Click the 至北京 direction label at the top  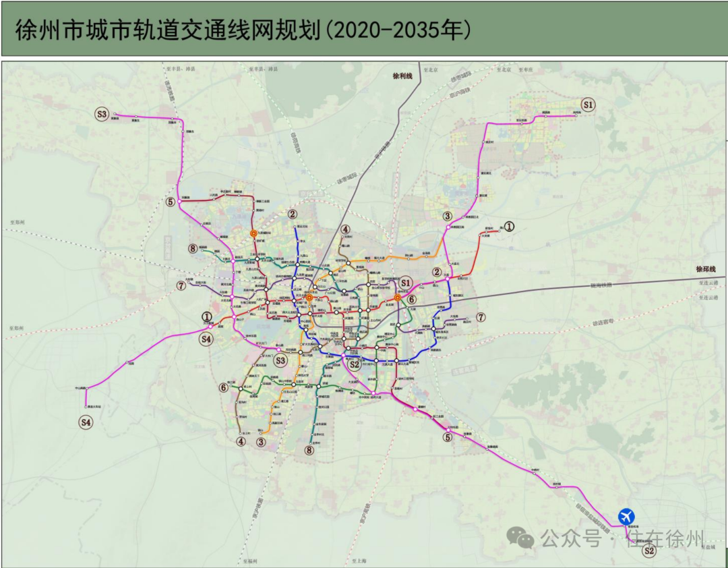(430, 69)
